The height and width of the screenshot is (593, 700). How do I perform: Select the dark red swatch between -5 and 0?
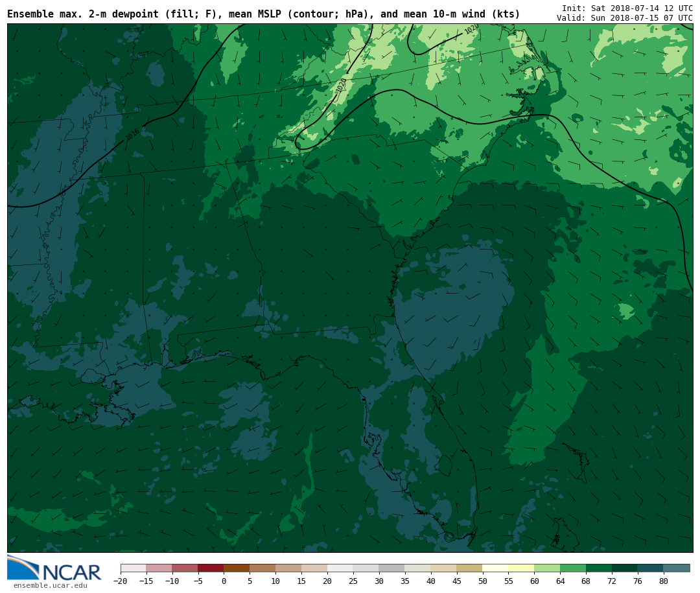[211, 568]
